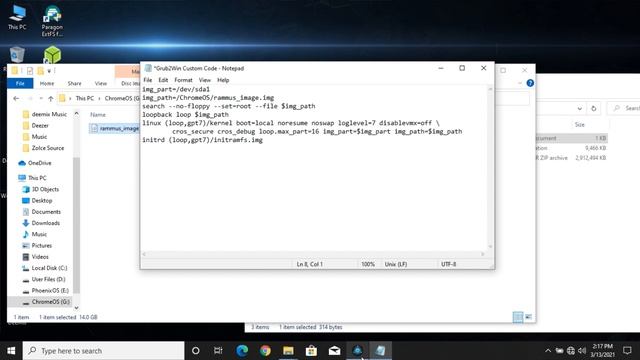Switch Explorer to large icons view
Screen dimensions: 640x360
click(x=528, y=317)
